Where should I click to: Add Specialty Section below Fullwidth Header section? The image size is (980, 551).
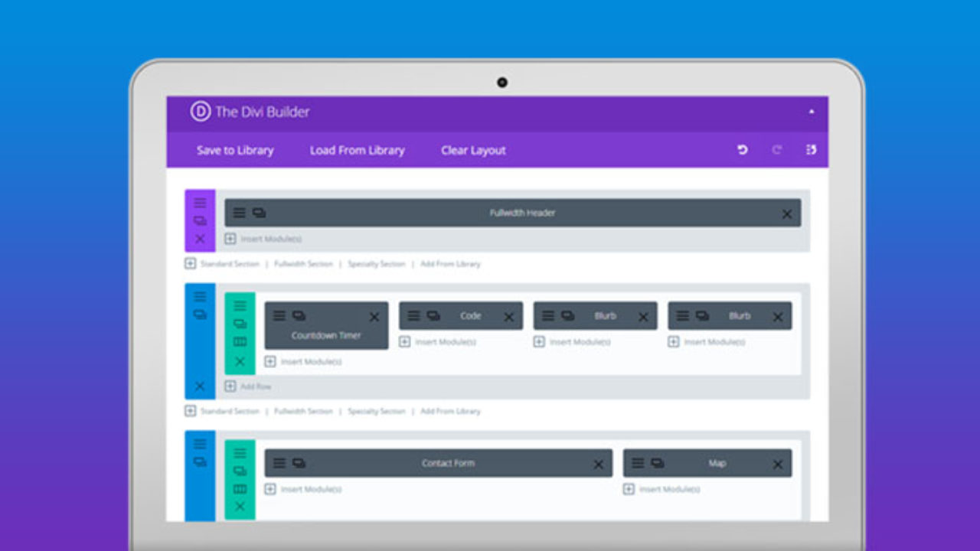tap(376, 263)
